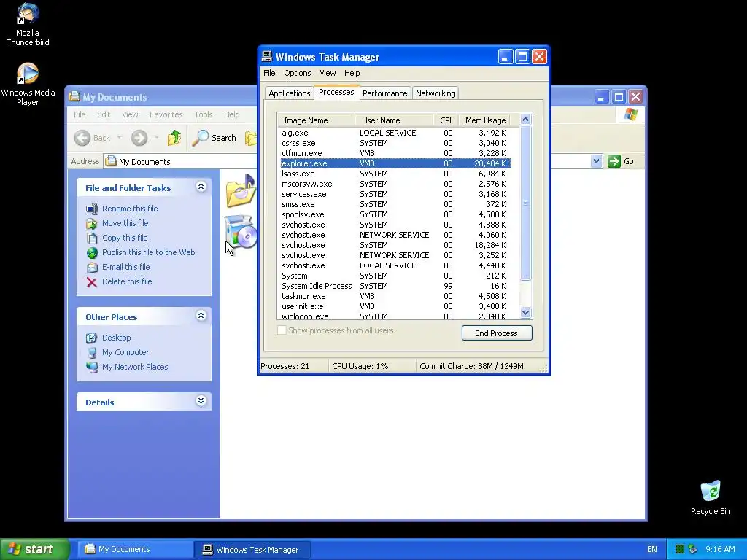The height and width of the screenshot is (560, 747).
Task: Click the Move this file icon
Action: pyautogui.click(x=92, y=223)
